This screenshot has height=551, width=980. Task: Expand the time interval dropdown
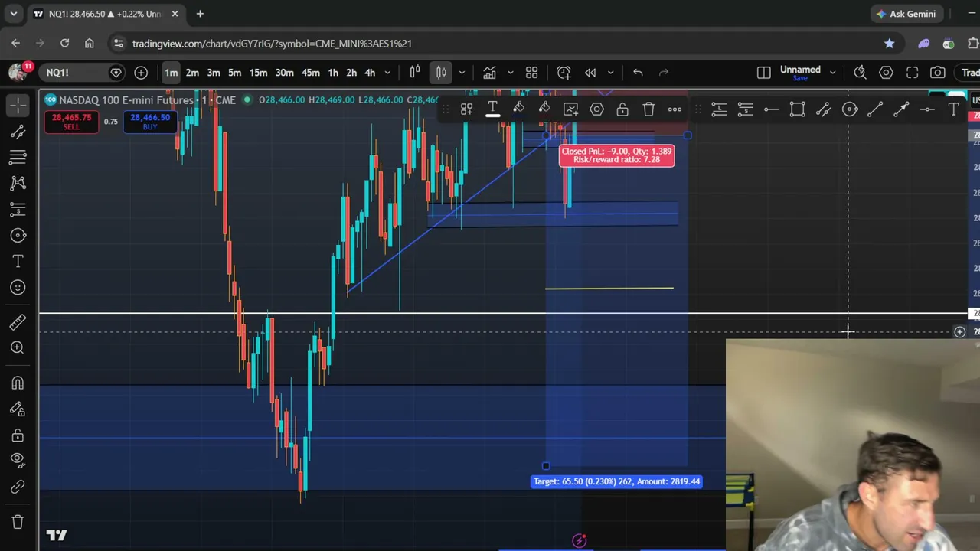(x=387, y=73)
